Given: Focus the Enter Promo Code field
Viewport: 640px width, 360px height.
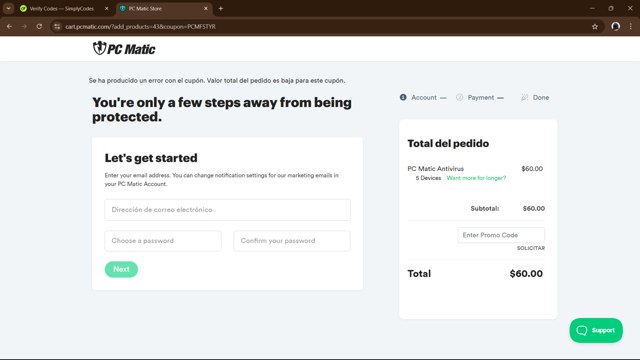Looking at the screenshot, I should pos(501,235).
